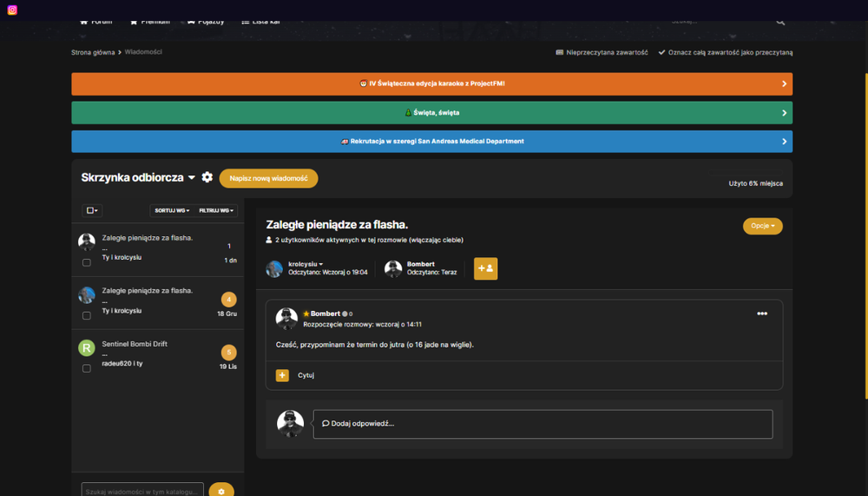The height and width of the screenshot is (496, 868).
Task: Open the FILTRUJ WG filter dropdown
Action: click(x=216, y=210)
